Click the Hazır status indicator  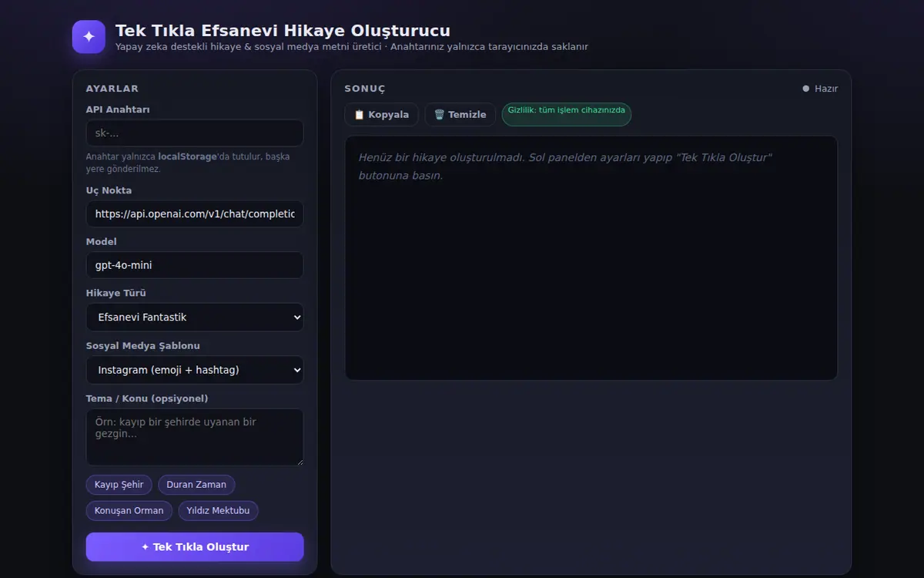[x=820, y=89]
